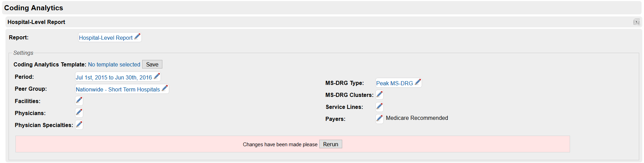Click the Hospital-Level Report section header
644x163 pixels.
[36, 22]
